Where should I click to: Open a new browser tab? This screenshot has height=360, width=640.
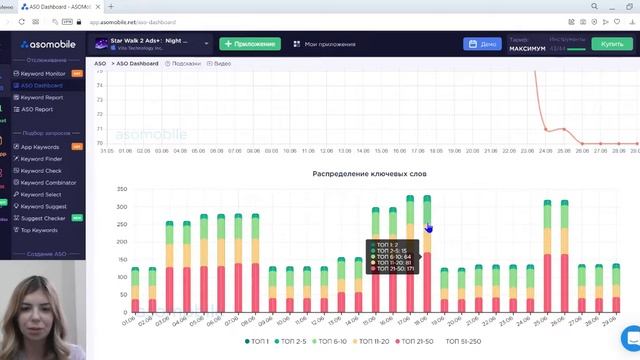111,7
